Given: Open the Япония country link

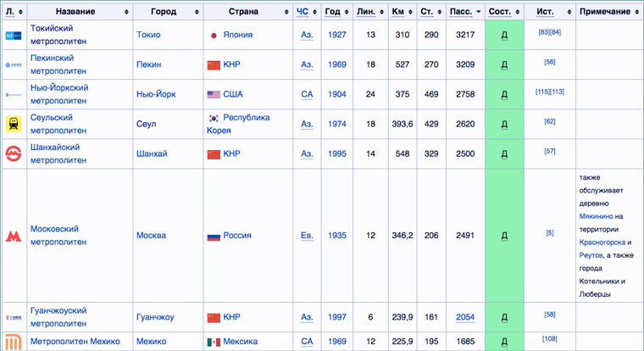Looking at the screenshot, I should click(238, 35).
